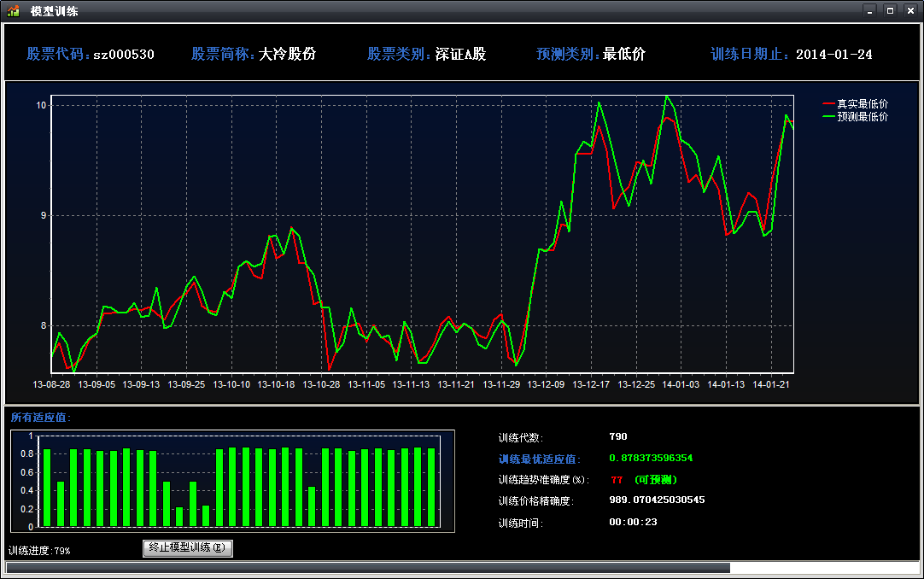This screenshot has width=924, height=579.
Task: Select the 真实最低价 legend entry
Action: click(x=855, y=103)
